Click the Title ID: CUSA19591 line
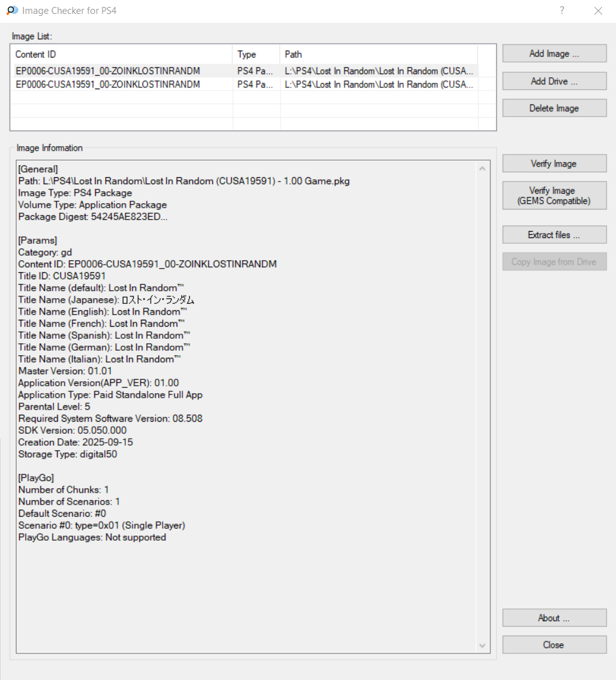Image resolution: width=616 pixels, height=680 pixels. click(62, 276)
